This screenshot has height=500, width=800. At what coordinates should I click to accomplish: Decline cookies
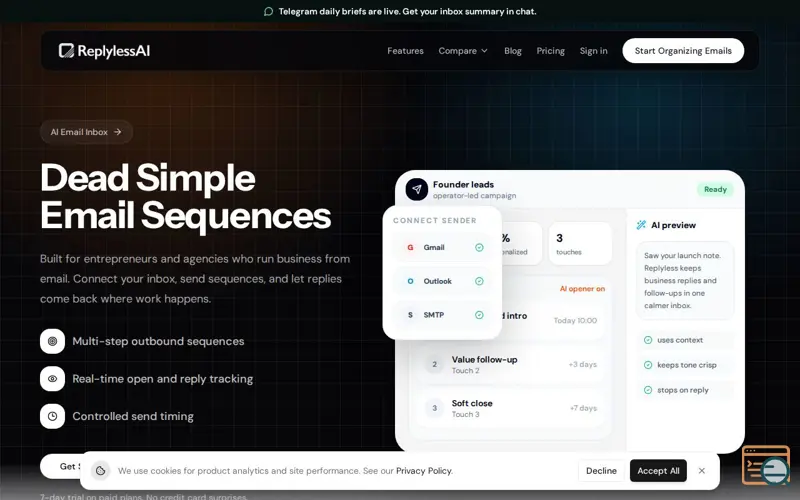tap(601, 470)
